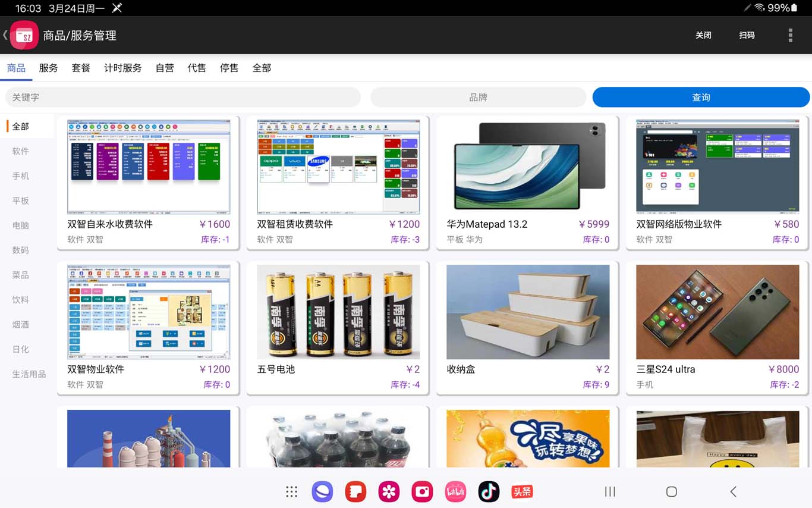Open the pink flower gallery app
The height and width of the screenshot is (508, 812).
(389, 491)
